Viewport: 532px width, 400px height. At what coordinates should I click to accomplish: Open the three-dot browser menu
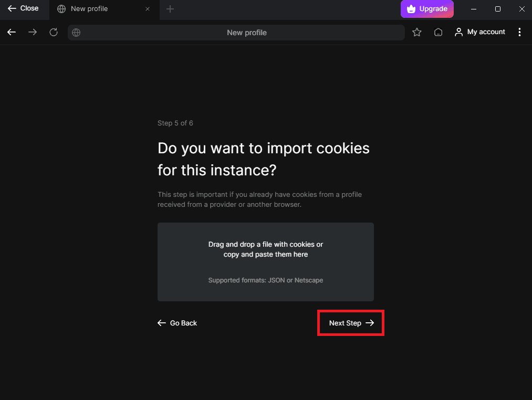tap(519, 32)
